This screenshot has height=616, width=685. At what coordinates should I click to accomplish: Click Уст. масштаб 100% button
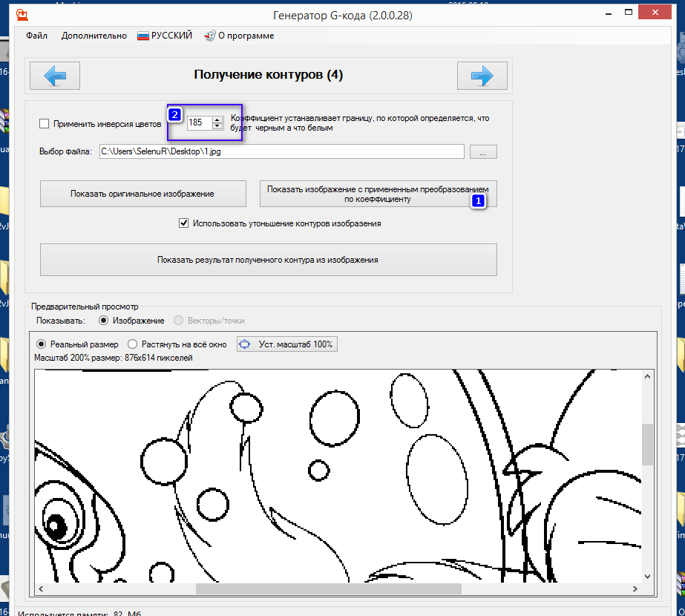click(x=287, y=344)
